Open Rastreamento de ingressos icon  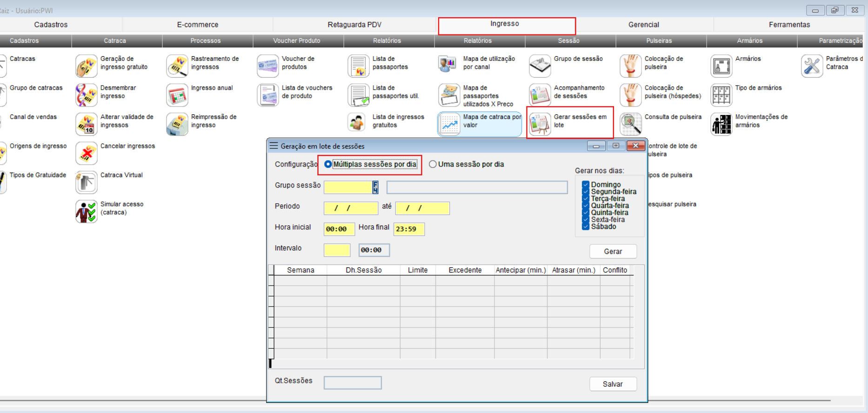coord(177,66)
